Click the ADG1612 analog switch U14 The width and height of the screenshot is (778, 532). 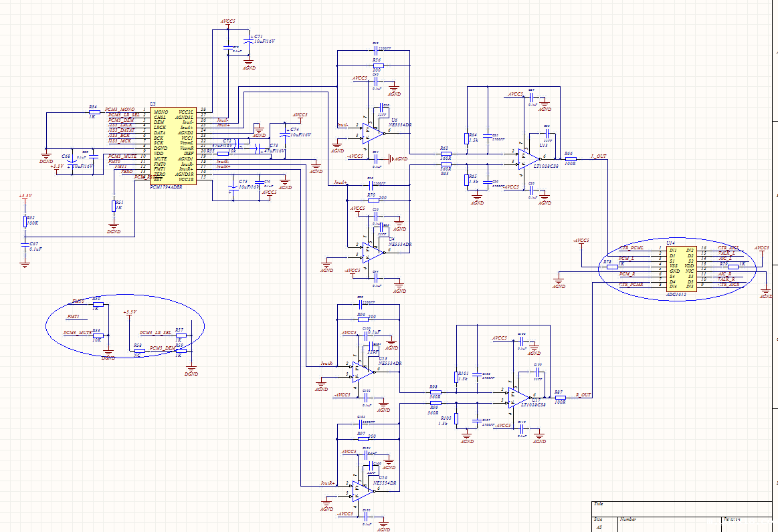coord(678,267)
